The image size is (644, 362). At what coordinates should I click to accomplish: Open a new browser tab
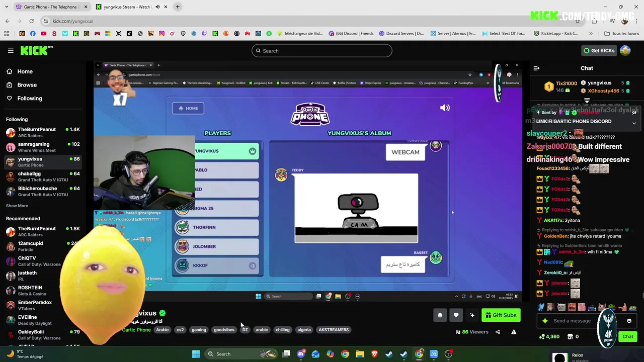pos(178,7)
